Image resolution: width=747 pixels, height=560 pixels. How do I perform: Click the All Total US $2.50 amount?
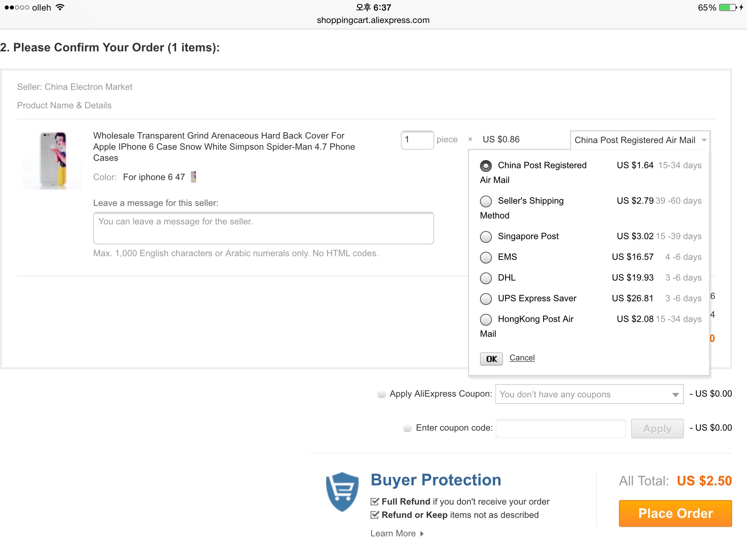pyautogui.click(x=704, y=481)
